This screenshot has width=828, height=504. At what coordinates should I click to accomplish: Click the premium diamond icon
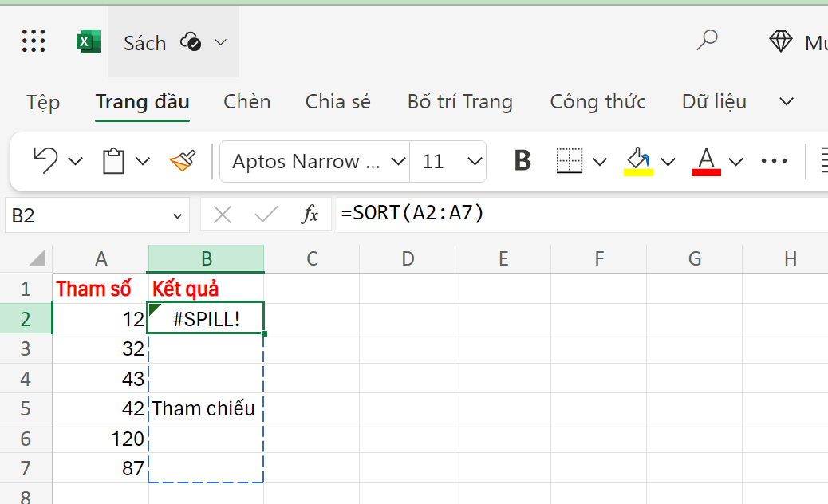[x=780, y=41]
